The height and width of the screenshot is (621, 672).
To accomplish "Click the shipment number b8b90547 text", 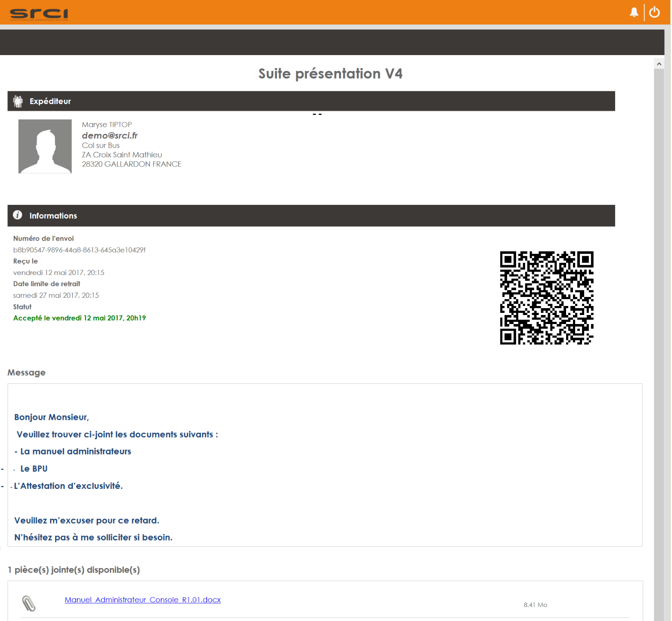I will (x=79, y=250).
